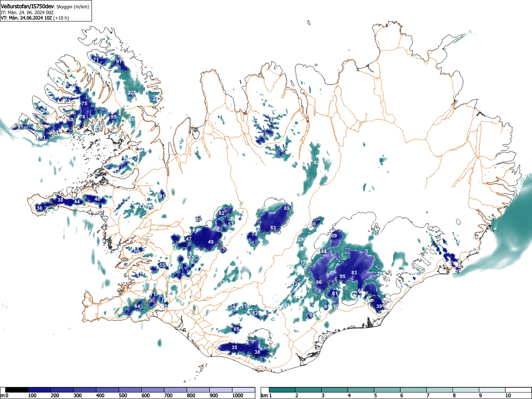Click the map value '65' in the south
This screenshot has height=399, width=532.
(236, 329)
